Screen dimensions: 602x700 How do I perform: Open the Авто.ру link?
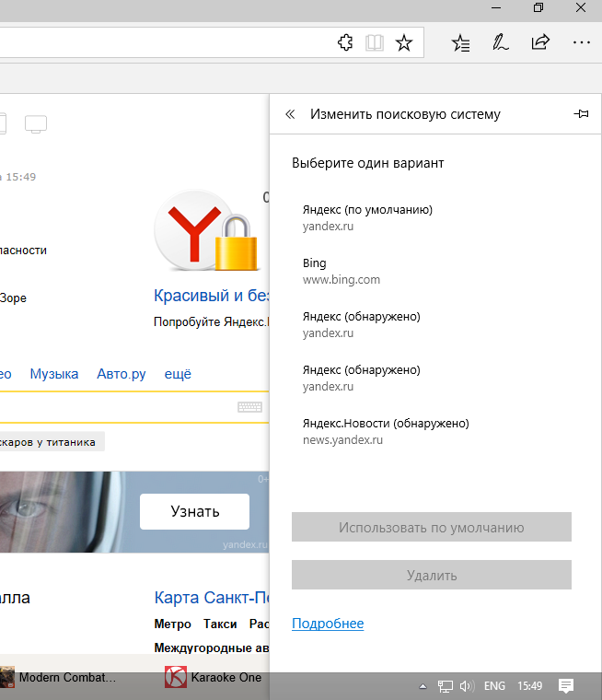(122, 374)
